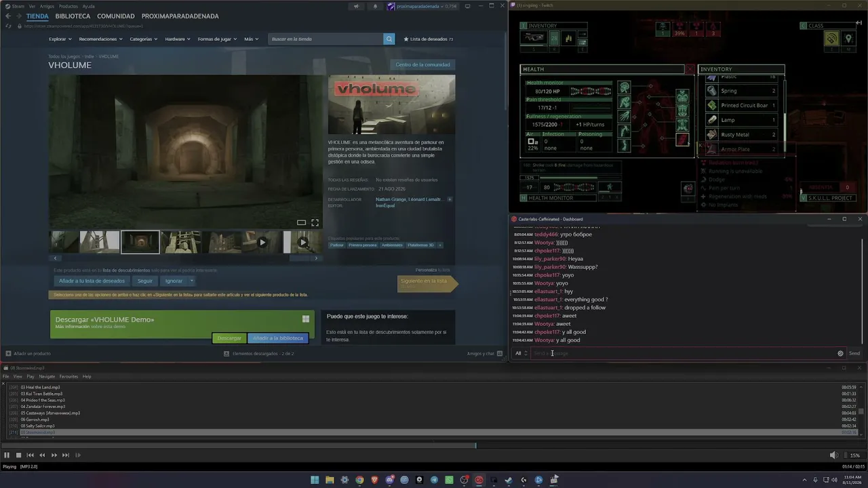Click Centro de la comunidad button

coord(422,65)
